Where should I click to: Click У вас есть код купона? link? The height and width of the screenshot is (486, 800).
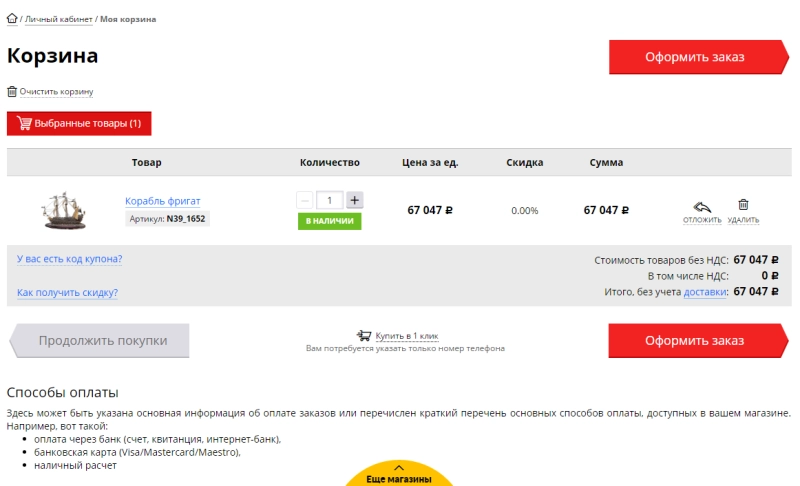click(x=69, y=259)
